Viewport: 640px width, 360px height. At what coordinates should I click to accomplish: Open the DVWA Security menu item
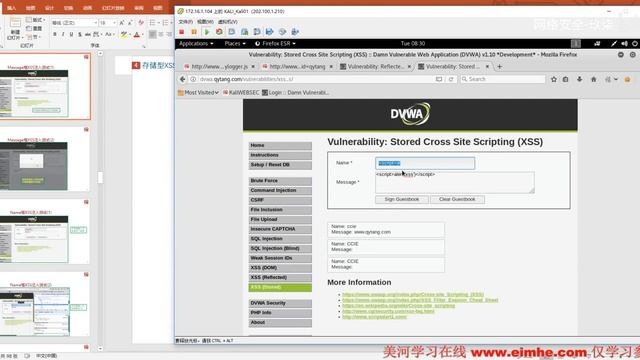coord(280,303)
